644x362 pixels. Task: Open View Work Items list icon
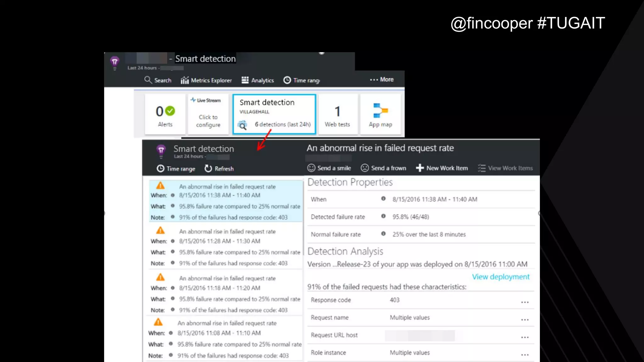[x=481, y=168]
